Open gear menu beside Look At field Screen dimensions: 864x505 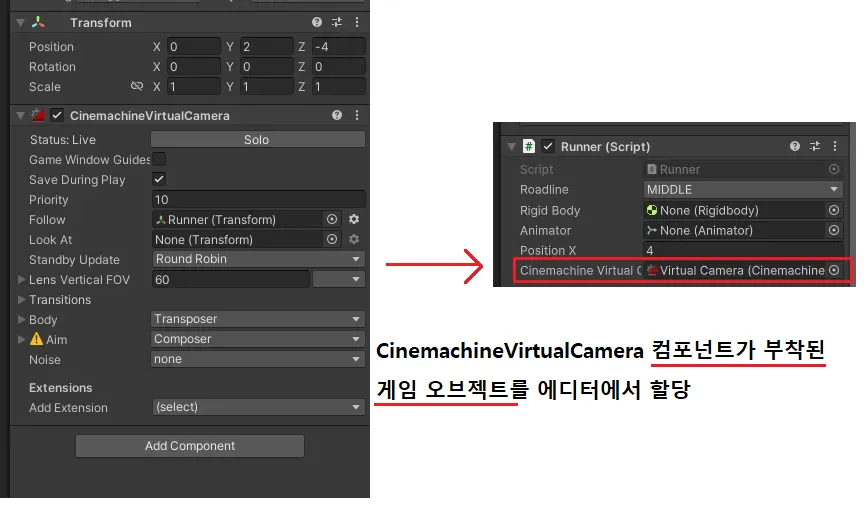(354, 239)
